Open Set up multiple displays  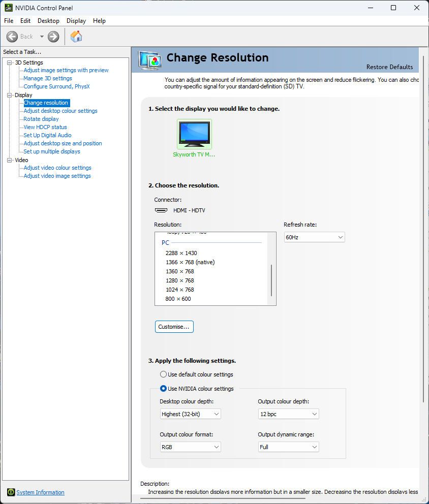tap(52, 151)
